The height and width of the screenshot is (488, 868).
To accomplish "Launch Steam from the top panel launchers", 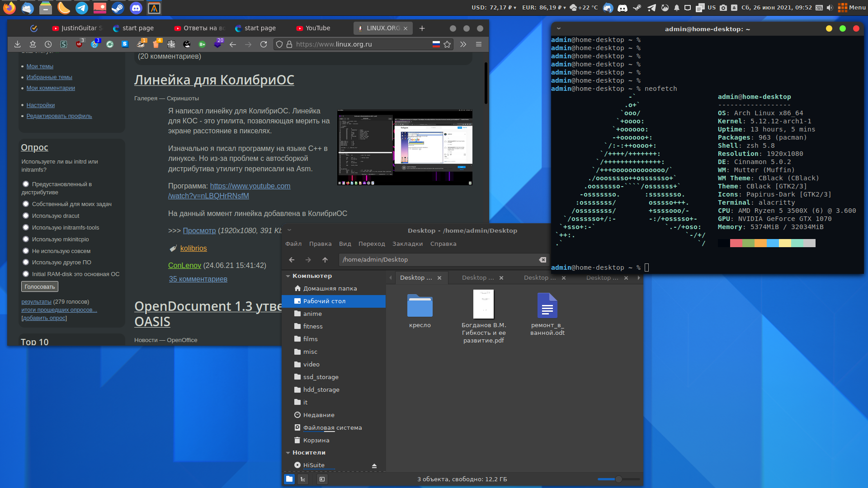I will tap(118, 8).
